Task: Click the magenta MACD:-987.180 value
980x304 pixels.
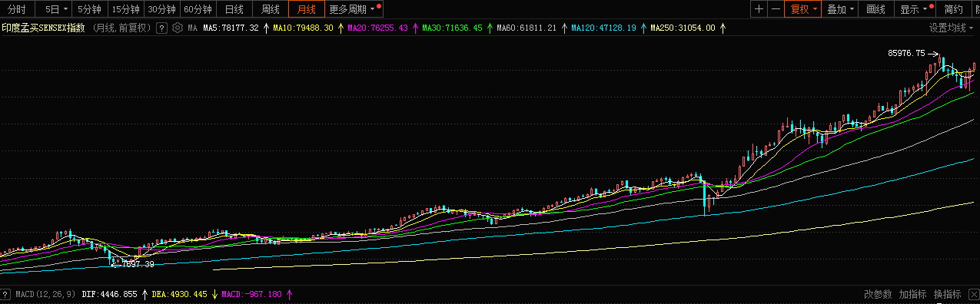Action: tap(252, 294)
